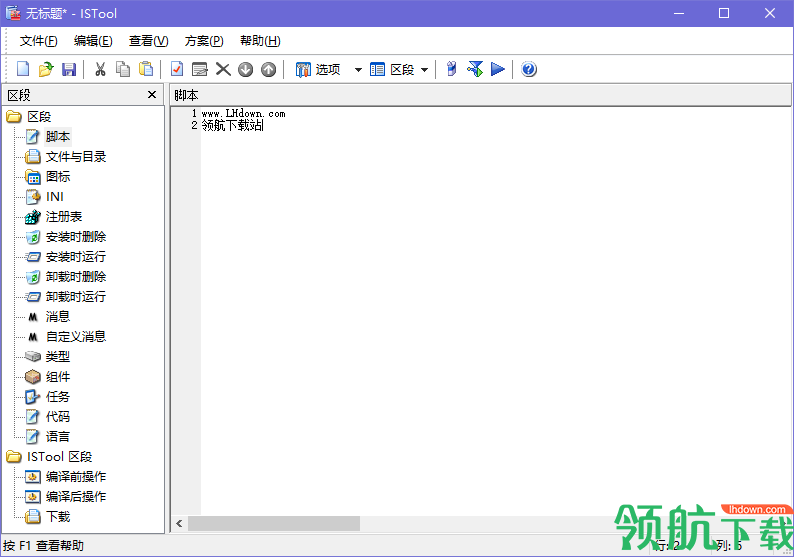
Task: Click the 注册表 cube icon
Action: 33,217
